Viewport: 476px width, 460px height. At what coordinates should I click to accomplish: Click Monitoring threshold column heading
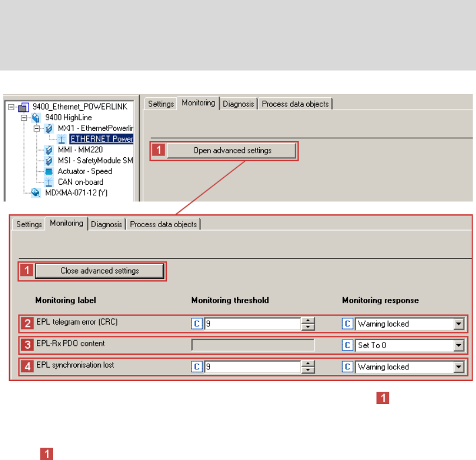pyautogui.click(x=230, y=301)
